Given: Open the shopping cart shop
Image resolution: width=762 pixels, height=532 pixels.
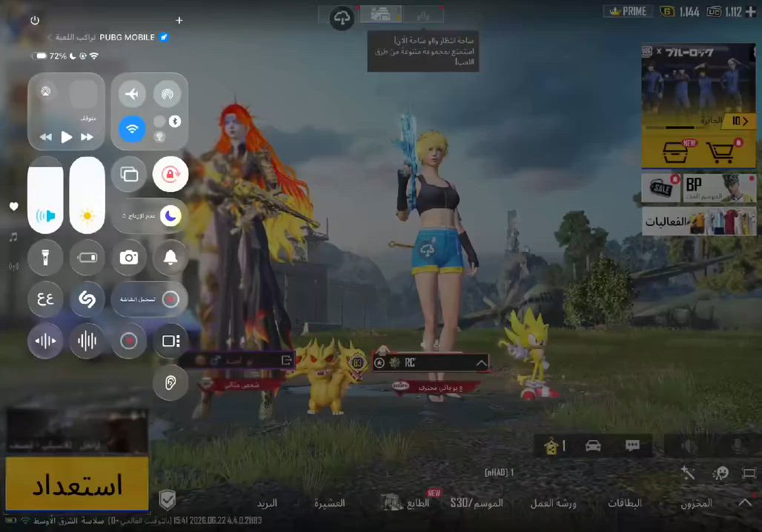Looking at the screenshot, I should pos(721,152).
